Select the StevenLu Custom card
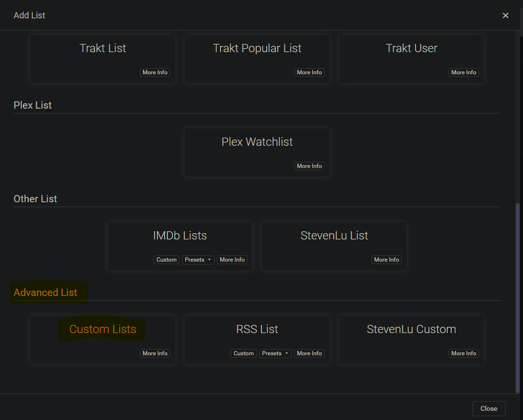Viewport: 523px width, 420px height. tap(411, 340)
